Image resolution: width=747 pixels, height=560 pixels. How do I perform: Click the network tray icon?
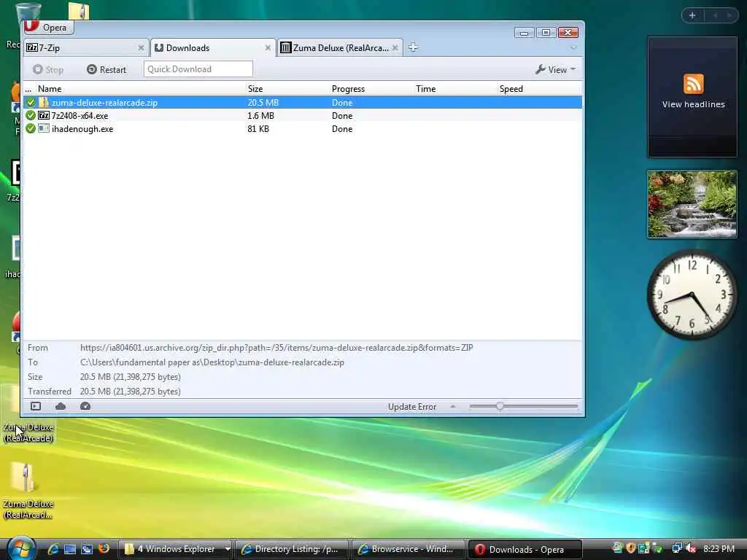point(676,548)
